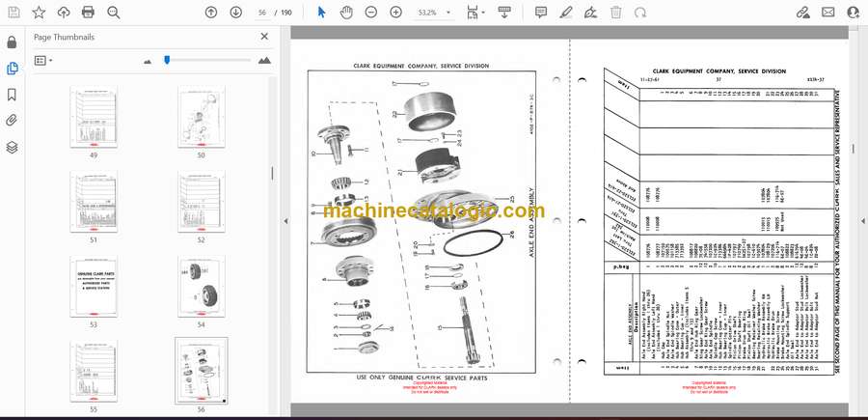The height and width of the screenshot is (420, 868).
Task: Collapse the left navigation pane arrow
Action: tap(285, 220)
